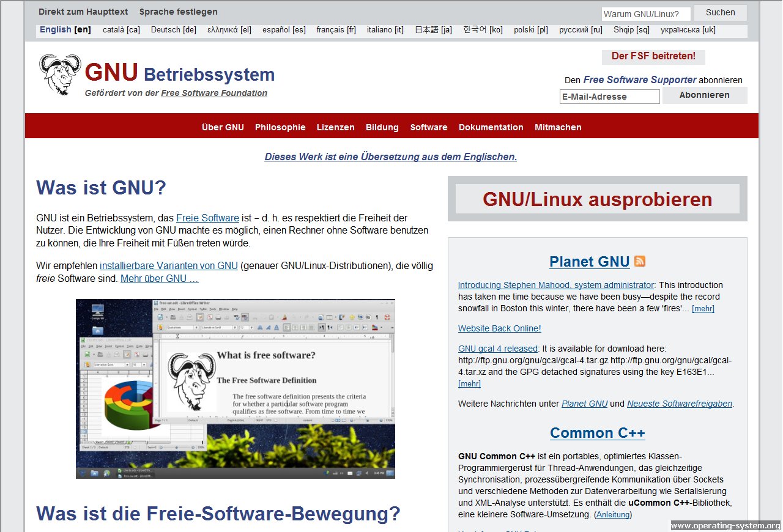This screenshot has width=783, height=532.
Task: Open Mitmachen in the navigation bar
Action: (x=558, y=127)
